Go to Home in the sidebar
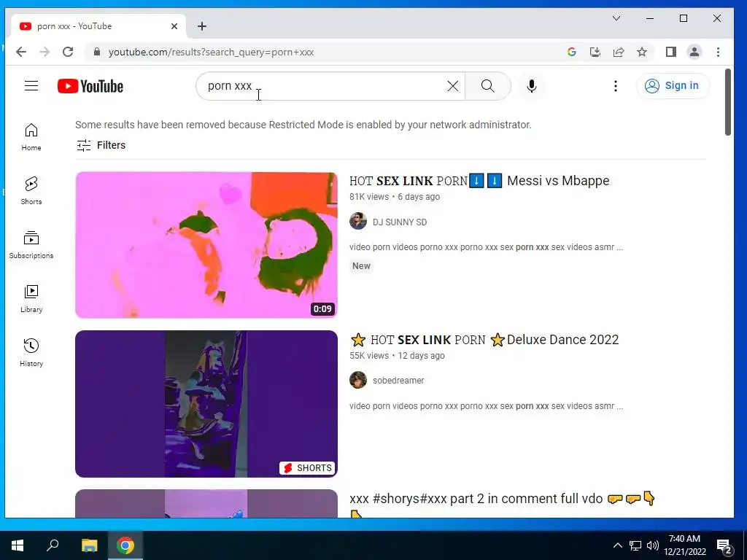 (31, 137)
